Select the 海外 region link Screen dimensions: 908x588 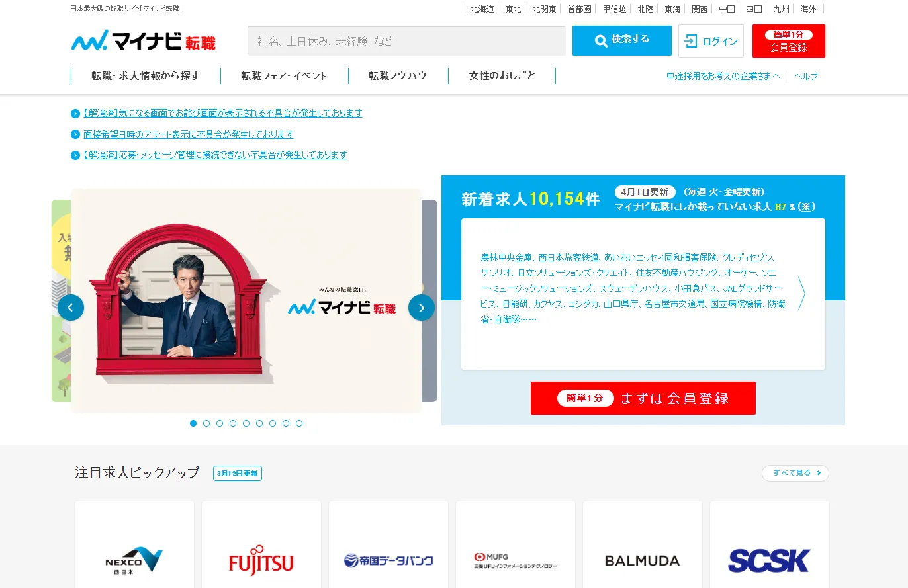click(x=808, y=9)
